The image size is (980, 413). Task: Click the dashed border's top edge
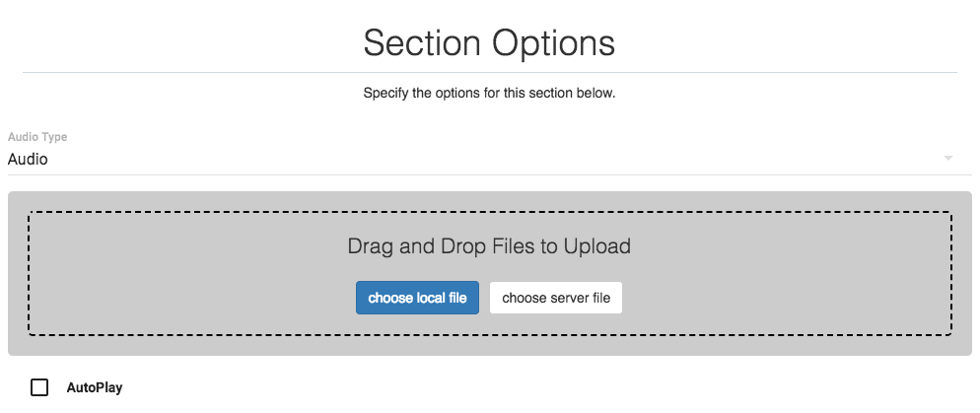pos(489,212)
